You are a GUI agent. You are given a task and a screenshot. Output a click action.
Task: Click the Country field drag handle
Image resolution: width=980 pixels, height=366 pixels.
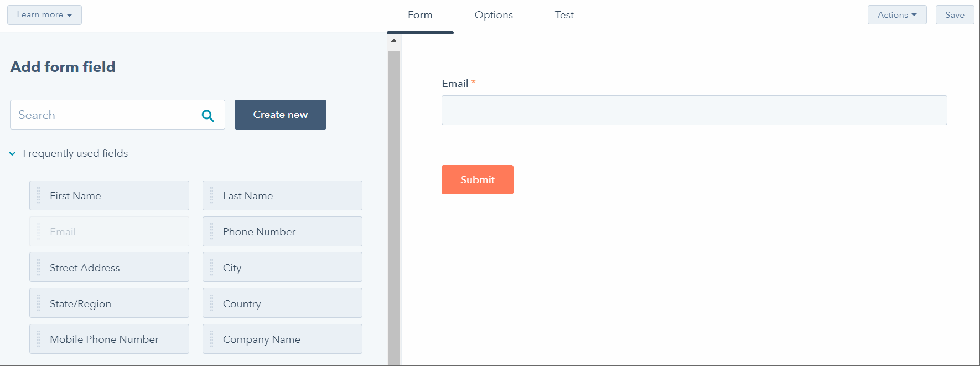coord(211,303)
